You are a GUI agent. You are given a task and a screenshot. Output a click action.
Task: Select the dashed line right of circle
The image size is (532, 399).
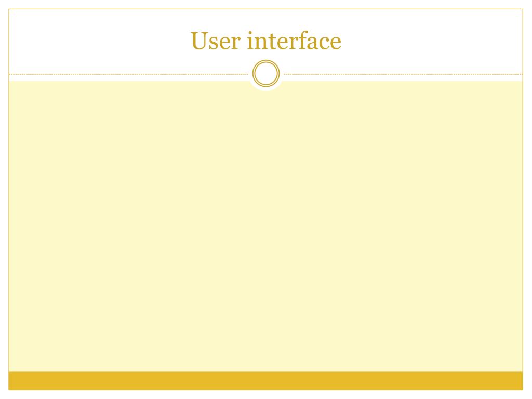tap(403, 74)
